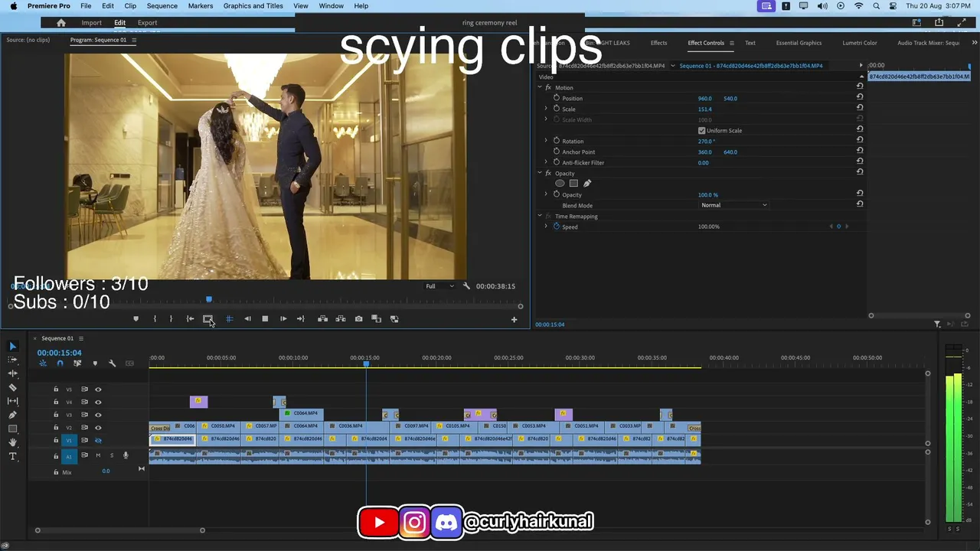Open the Sequence menu
The width and height of the screenshot is (980, 551).
[162, 6]
